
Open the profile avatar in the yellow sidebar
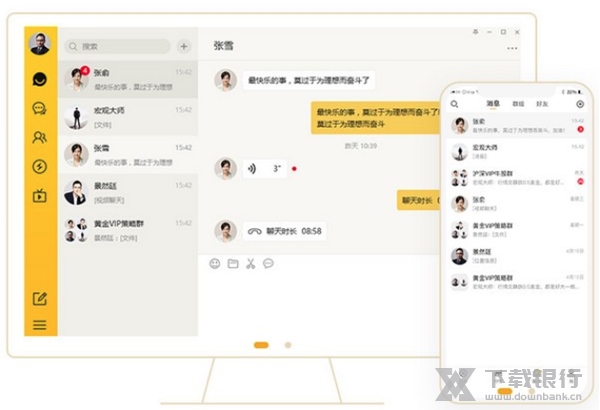point(39,43)
